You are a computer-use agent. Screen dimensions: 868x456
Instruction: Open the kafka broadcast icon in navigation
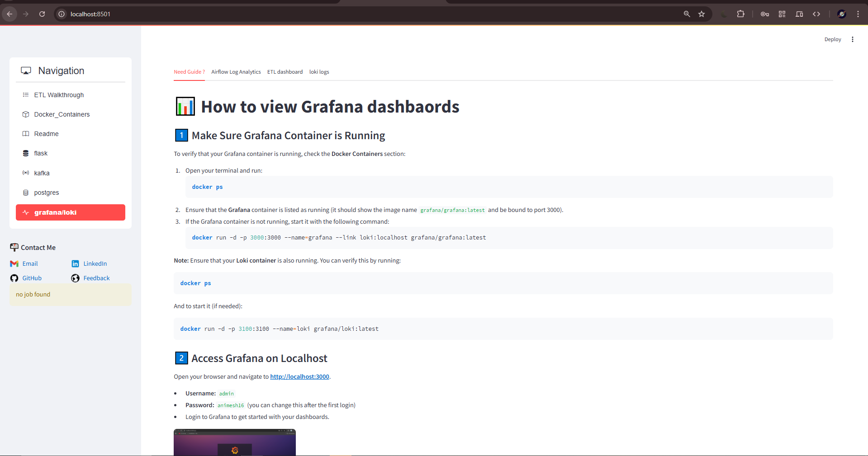coord(26,173)
